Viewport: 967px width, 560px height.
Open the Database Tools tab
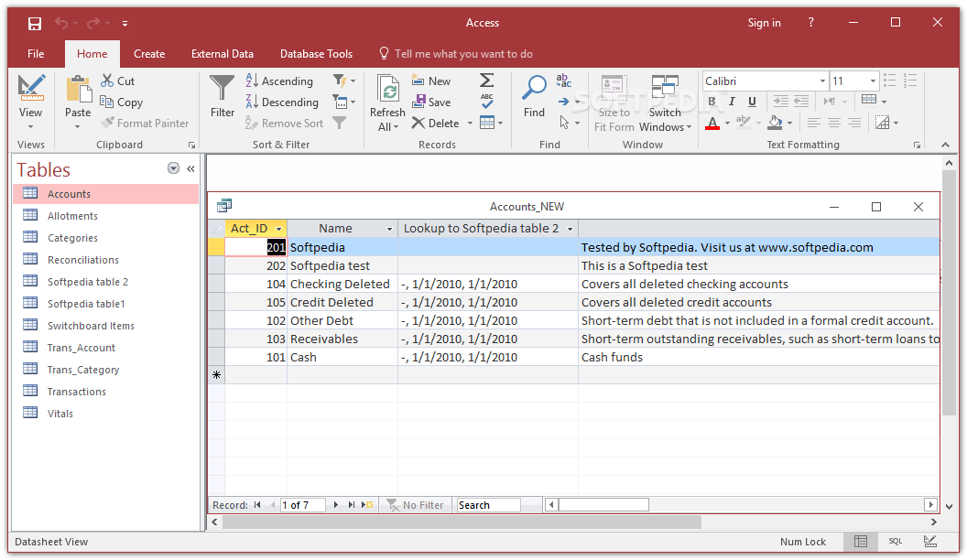pyautogui.click(x=316, y=53)
